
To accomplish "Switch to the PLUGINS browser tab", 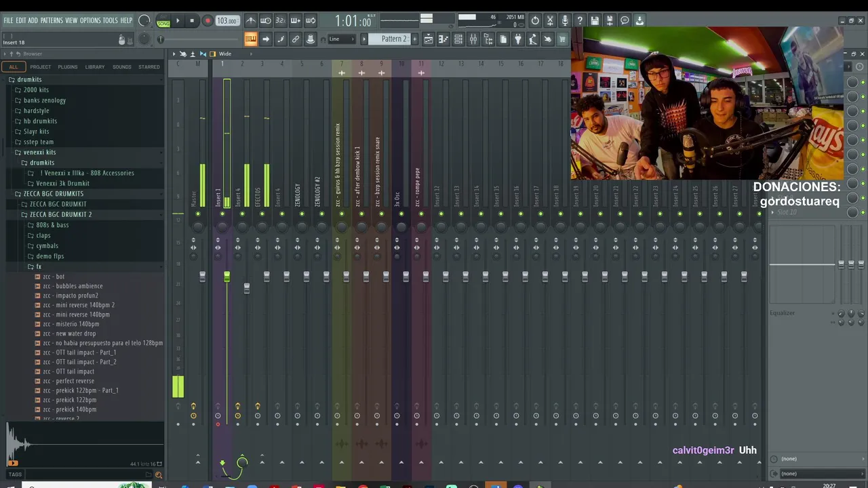I will 68,67.
